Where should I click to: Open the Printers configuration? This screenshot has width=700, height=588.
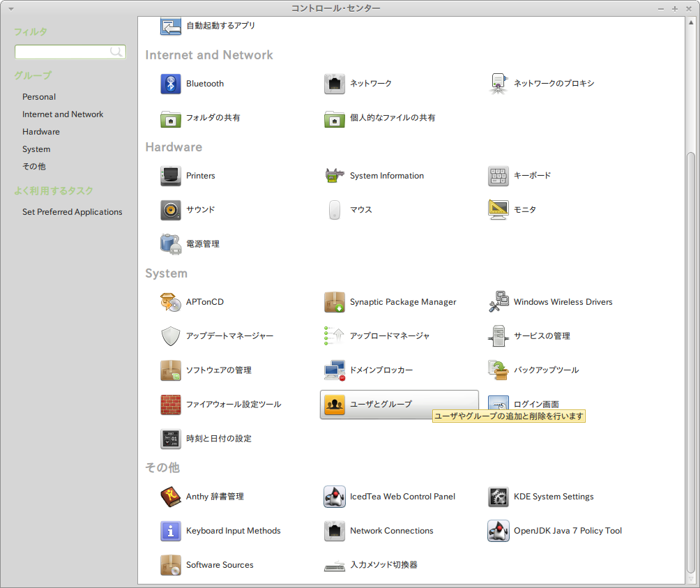click(170, 175)
